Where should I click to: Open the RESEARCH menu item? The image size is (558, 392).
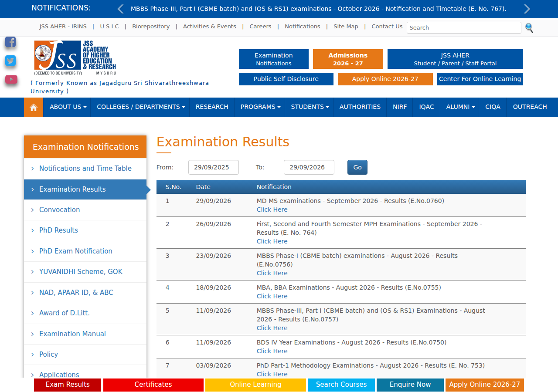(x=212, y=107)
